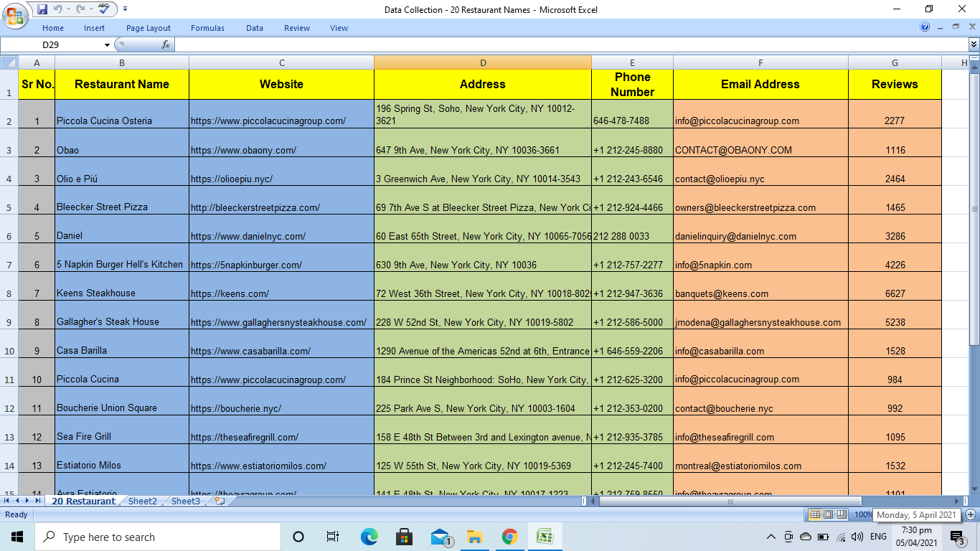
Task: Click the Undo icon
Action: [58, 9]
